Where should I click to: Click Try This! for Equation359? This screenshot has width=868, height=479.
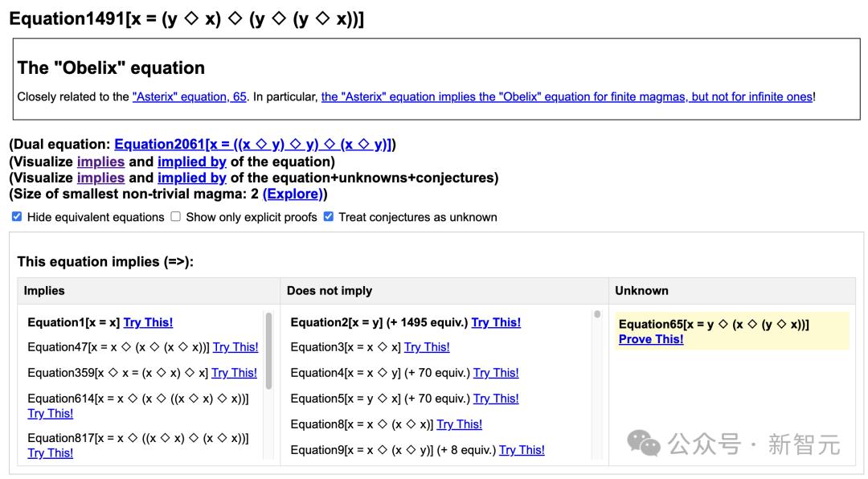(234, 373)
